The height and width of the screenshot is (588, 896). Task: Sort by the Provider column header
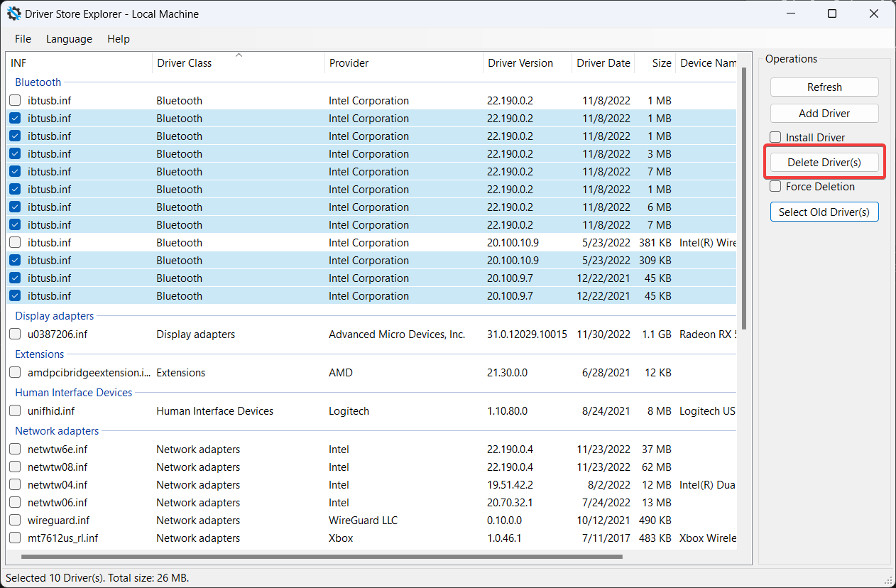[x=404, y=63]
